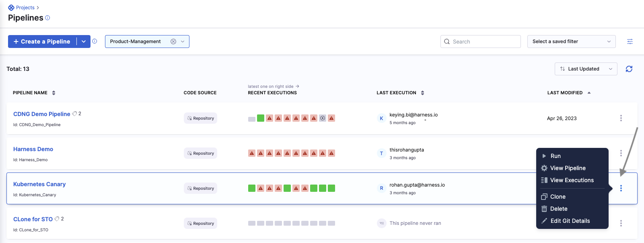Click the info icon next to Create button
This screenshot has width=644, height=243.
[x=95, y=41]
